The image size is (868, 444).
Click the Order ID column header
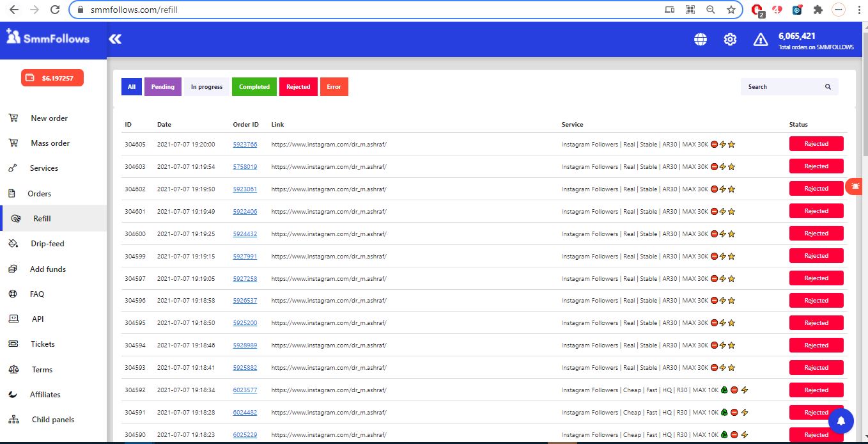(246, 125)
